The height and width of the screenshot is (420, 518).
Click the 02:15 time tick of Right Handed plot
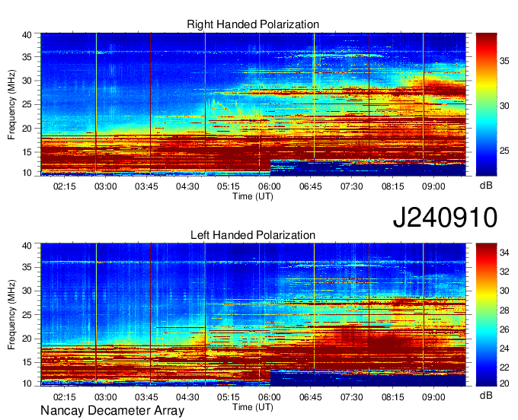click(x=65, y=186)
